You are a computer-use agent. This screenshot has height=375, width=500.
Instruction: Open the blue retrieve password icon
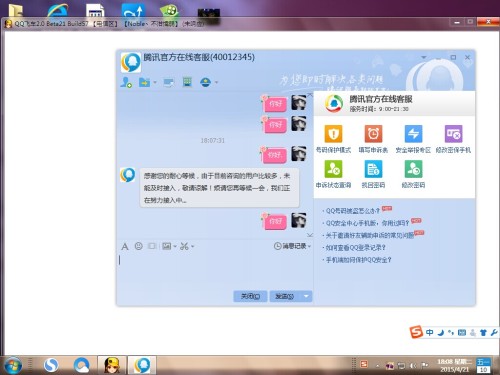click(373, 169)
